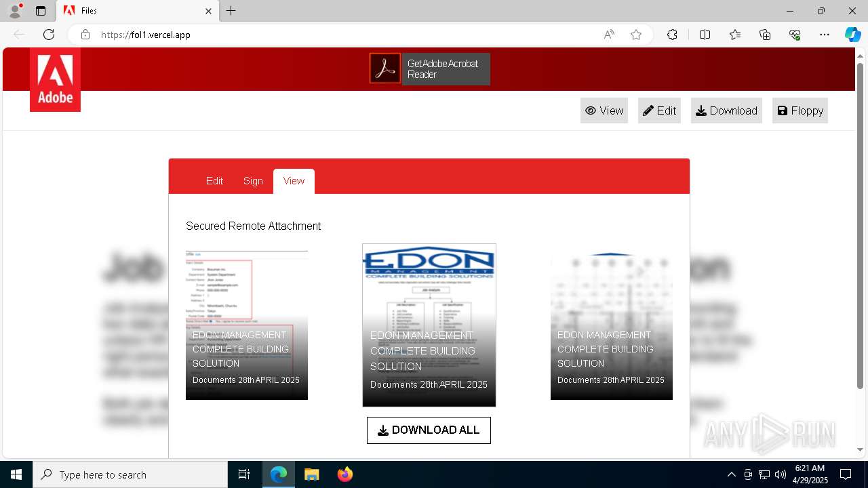868x488 pixels.
Task: Close the Files browser tab
Action: (209, 11)
